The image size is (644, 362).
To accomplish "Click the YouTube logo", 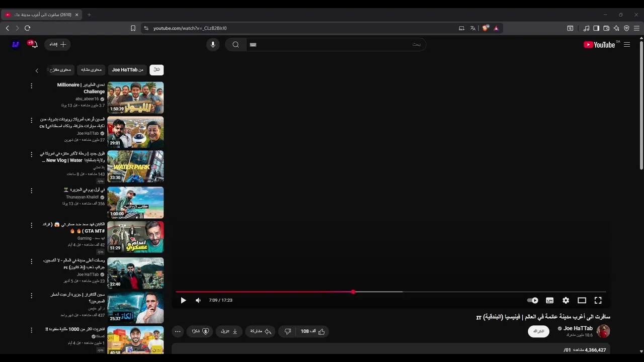I will 599,45.
